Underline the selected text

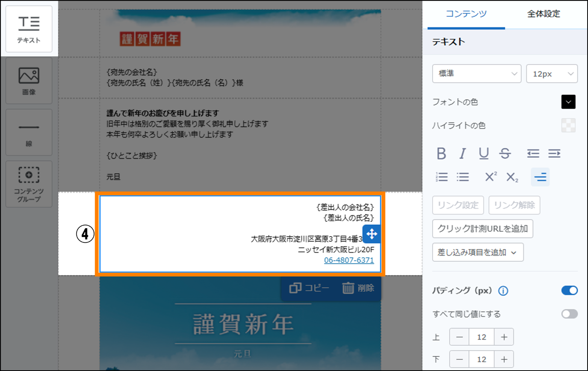pos(484,154)
